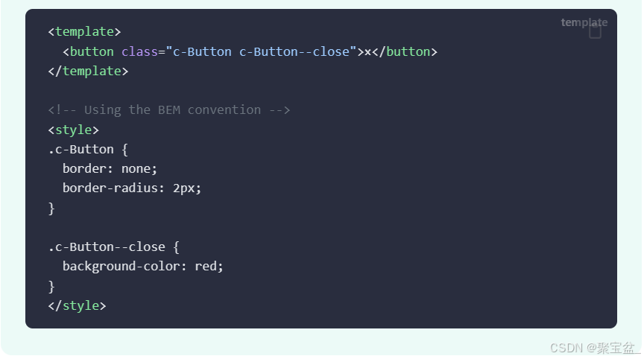This screenshot has width=644, height=359.
Task: Click the closing brace after background-color
Action: tap(51, 286)
